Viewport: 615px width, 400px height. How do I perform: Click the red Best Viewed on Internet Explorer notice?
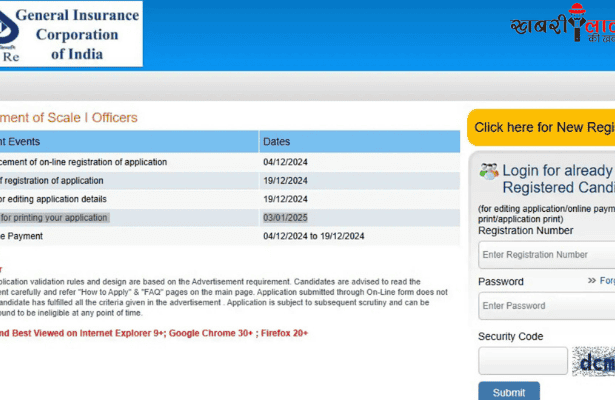154,333
